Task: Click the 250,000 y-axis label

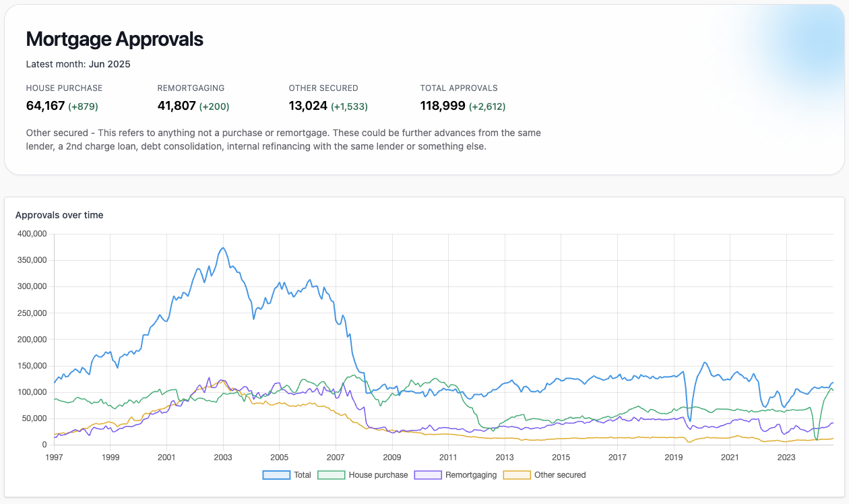Action: pos(31,313)
